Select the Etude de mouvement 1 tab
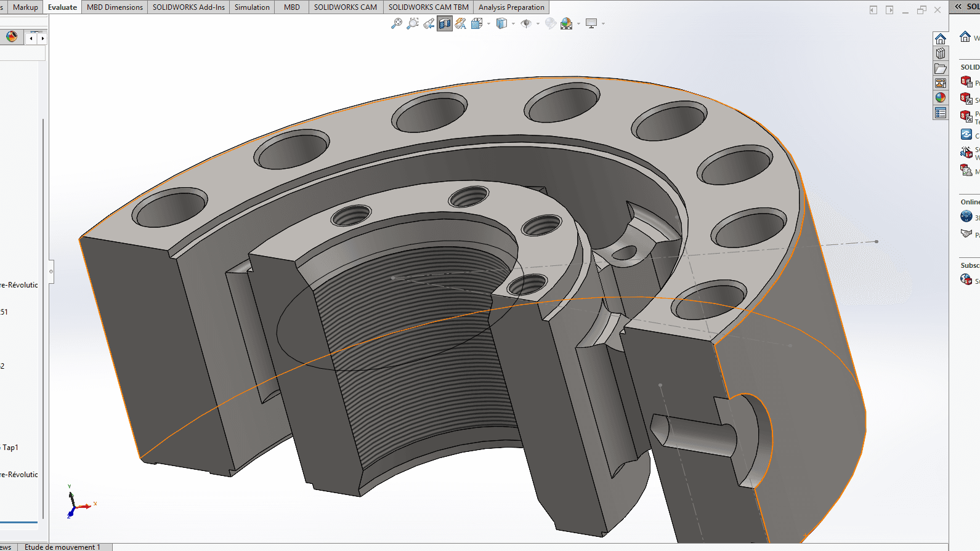980x551 pixels. coord(62,547)
